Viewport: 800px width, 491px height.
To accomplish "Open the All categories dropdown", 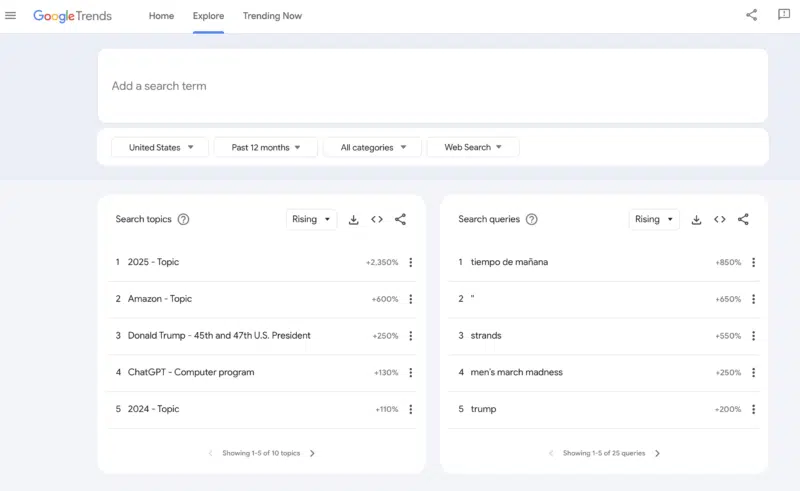I will [x=372, y=148].
